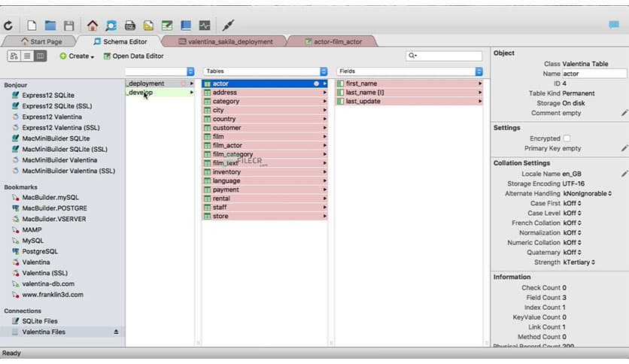Change the Strength kTertiary dropdown
Screen dimensions: 629x364
(x=579, y=262)
